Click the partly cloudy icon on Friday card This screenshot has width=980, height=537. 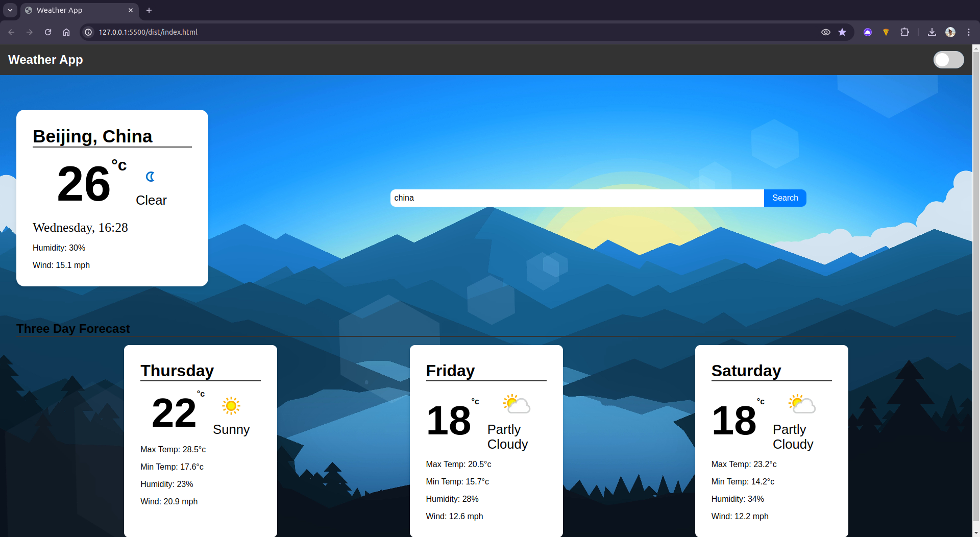[x=517, y=404]
